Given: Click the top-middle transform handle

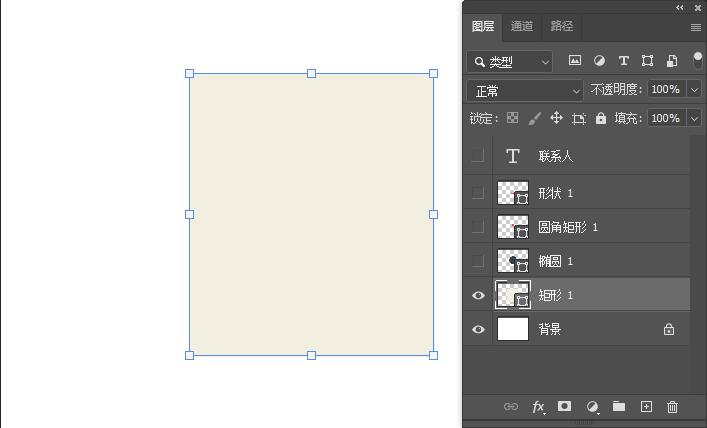Looking at the screenshot, I should (311, 74).
